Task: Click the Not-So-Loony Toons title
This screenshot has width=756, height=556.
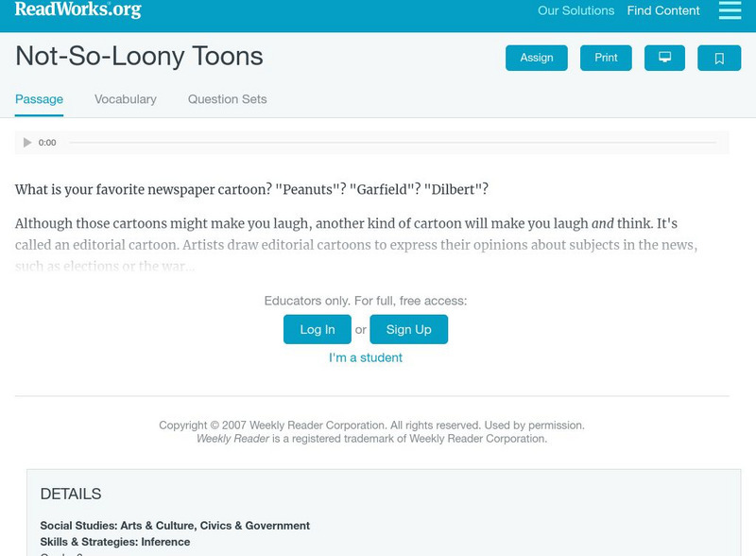Action: (x=139, y=57)
